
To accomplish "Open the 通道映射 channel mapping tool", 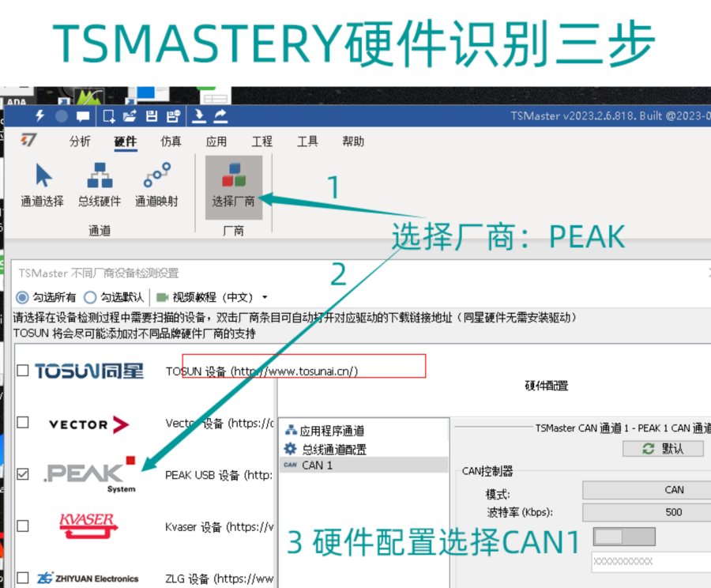I will coord(156,186).
